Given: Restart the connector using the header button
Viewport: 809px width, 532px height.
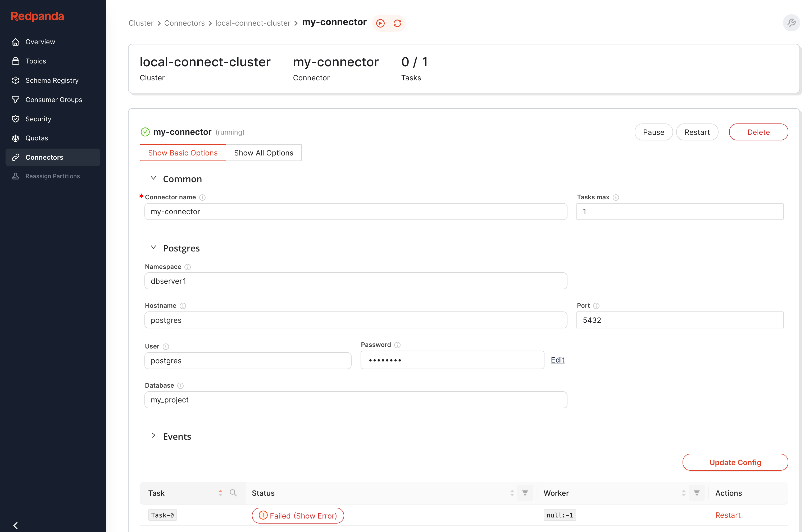Looking at the screenshot, I should point(697,132).
